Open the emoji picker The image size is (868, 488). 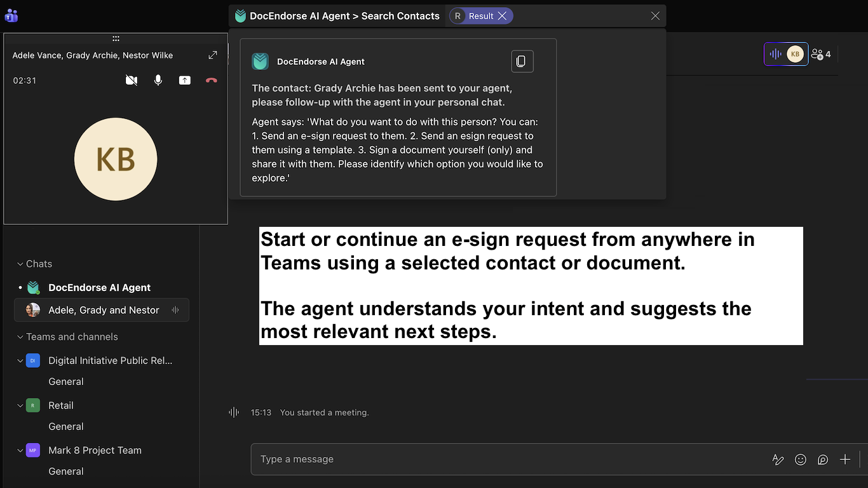click(800, 459)
